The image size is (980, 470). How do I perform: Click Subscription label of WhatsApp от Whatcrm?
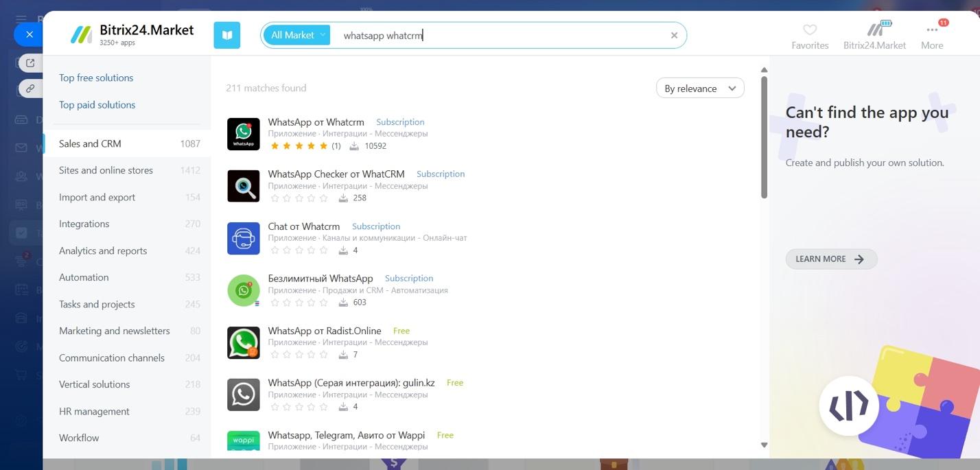[400, 122]
